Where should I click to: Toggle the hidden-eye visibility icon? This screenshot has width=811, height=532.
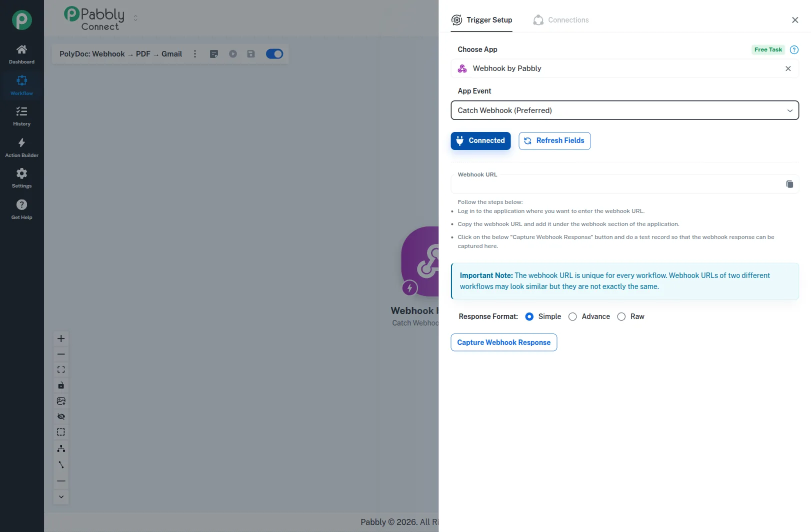click(61, 416)
